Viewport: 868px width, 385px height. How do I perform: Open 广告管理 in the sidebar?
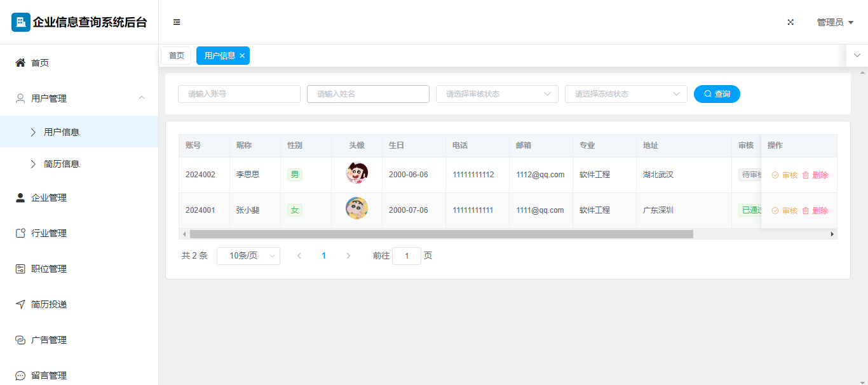click(x=48, y=340)
